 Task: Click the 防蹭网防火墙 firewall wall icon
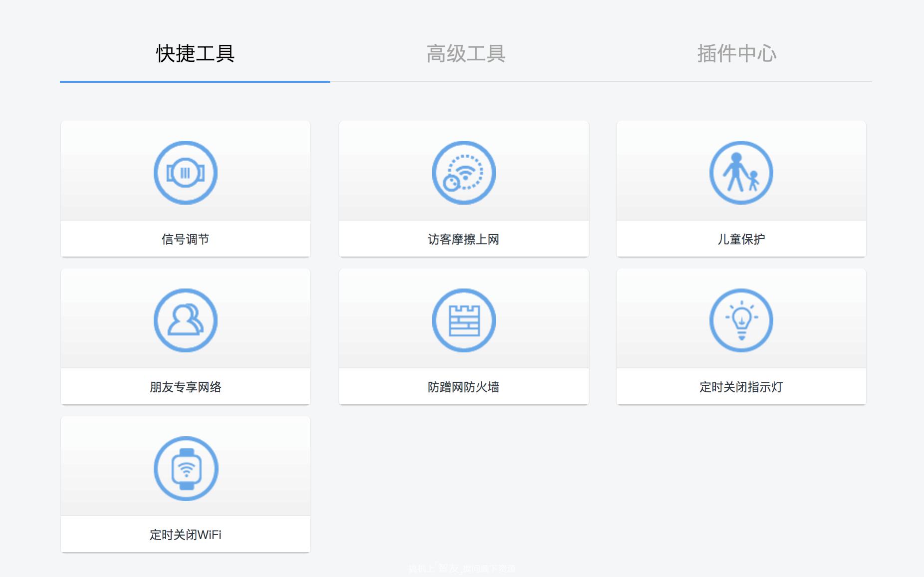[x=463, y=320]
